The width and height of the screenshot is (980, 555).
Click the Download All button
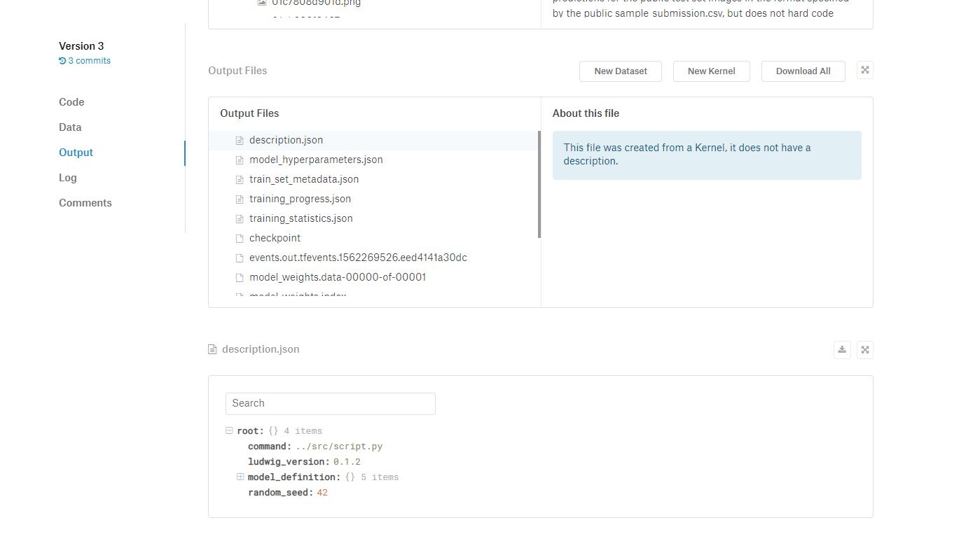click(x=803, y=71)
